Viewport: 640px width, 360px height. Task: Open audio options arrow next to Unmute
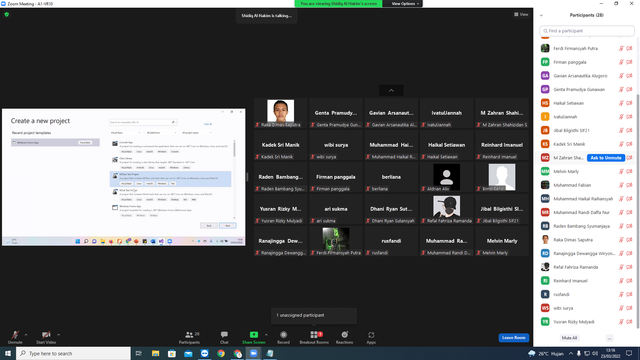pos(26,335)
